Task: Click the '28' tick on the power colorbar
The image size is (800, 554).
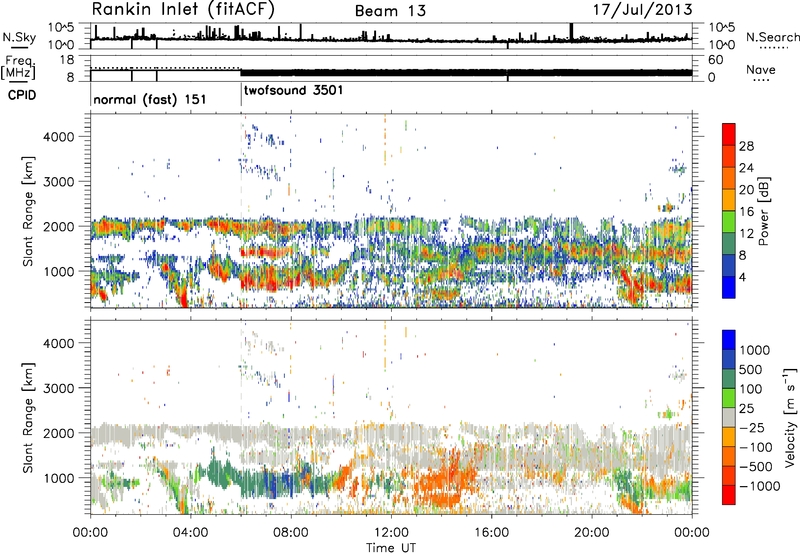Action: coord(746,146)
